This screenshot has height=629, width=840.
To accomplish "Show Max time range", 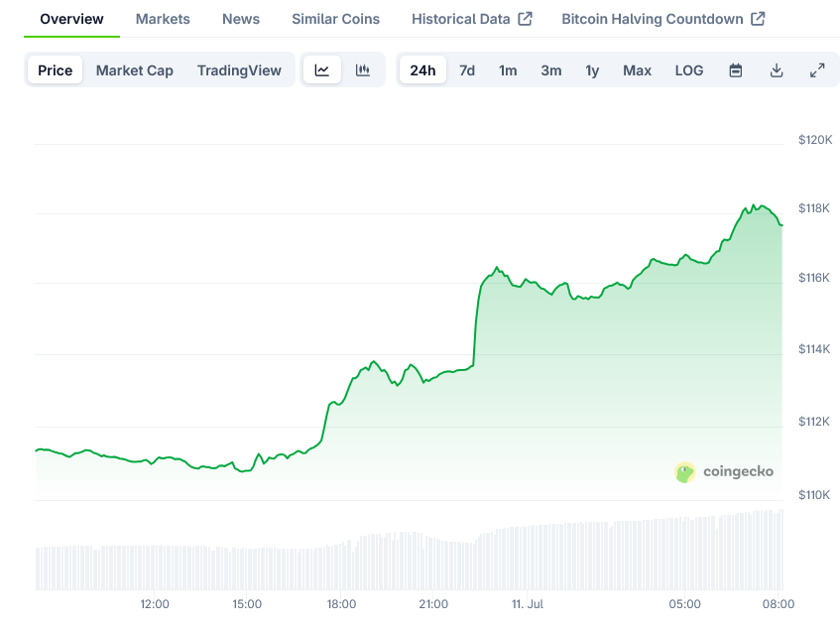I will click(x=637, y=70).
